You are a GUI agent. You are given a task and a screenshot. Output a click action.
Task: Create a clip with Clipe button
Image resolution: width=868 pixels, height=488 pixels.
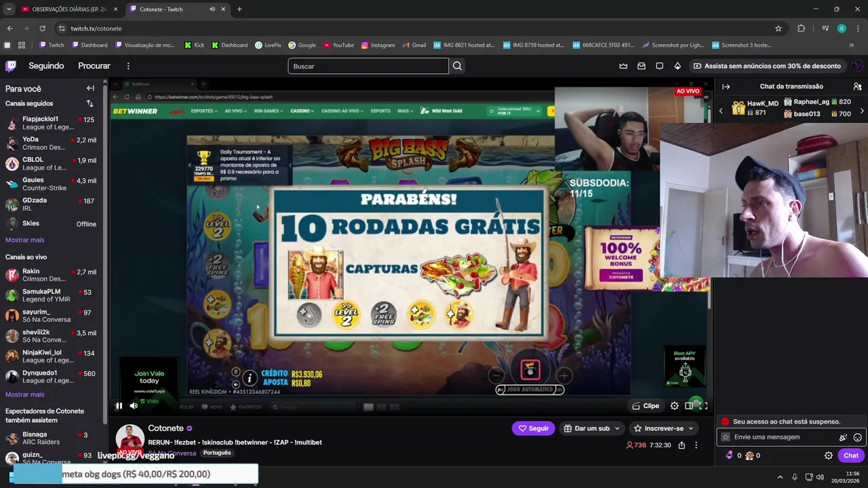pyautogui.click(x=646, y=406)
